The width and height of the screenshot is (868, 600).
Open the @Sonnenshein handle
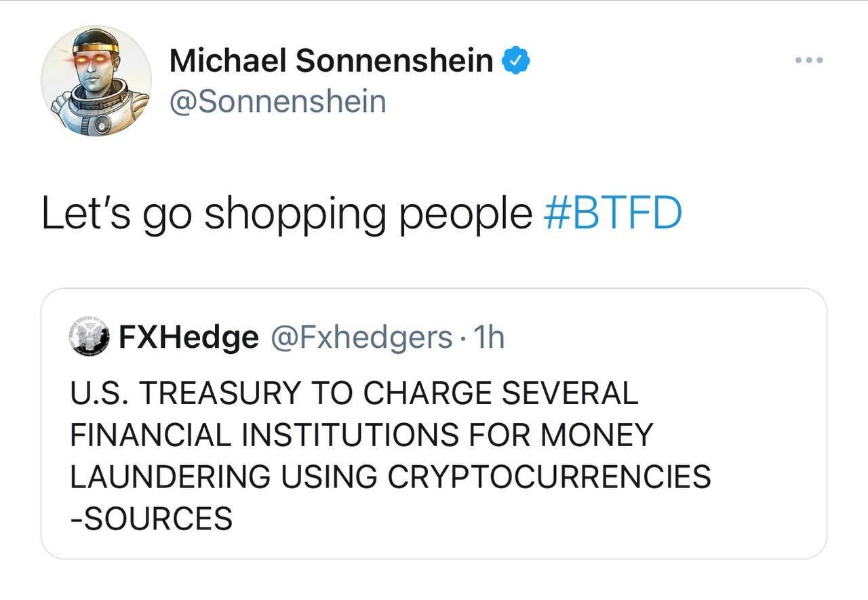click(277, 102)
